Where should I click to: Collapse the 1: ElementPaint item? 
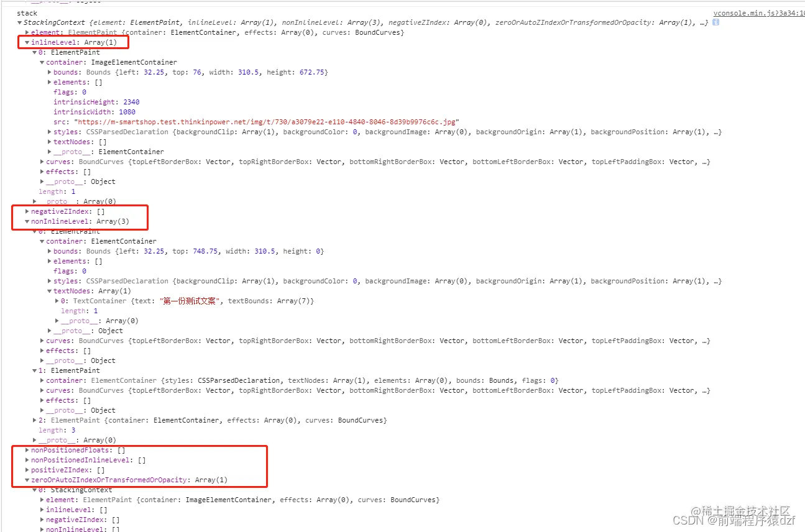[34, 370]
